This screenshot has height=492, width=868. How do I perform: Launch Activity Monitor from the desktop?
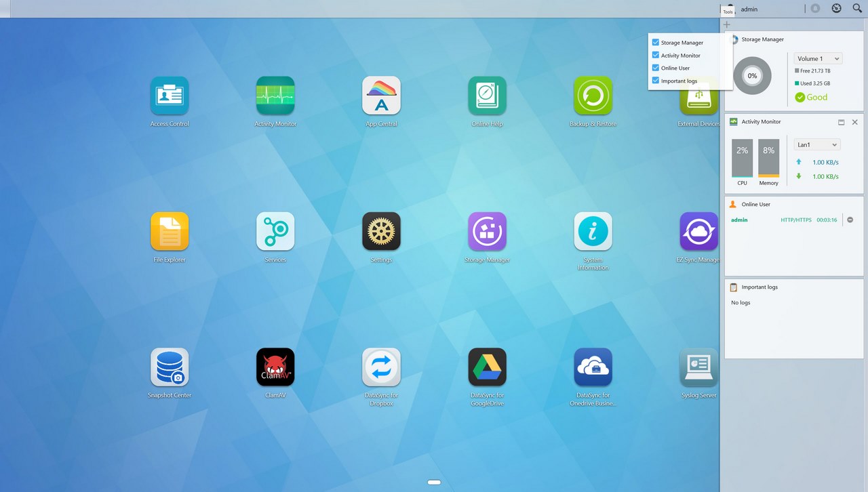(x=275, y=96)
